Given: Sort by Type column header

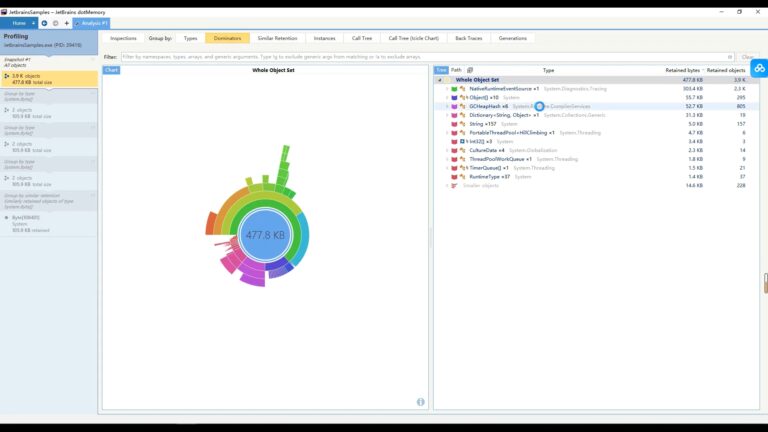Looking at the screenshot, I should click(548, 70).
